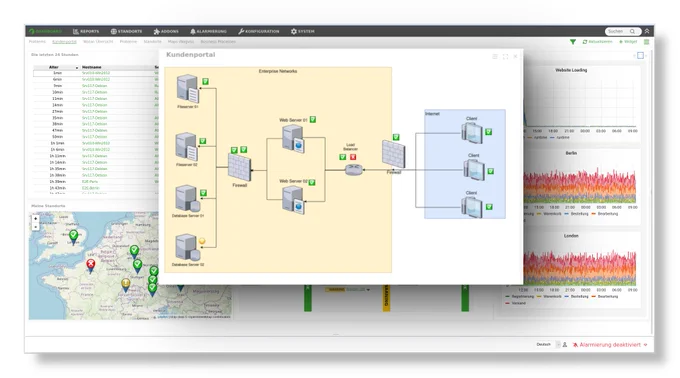Click the user profile icon in footer
Screen dimensions: 680x378
(x=565, y=345)
